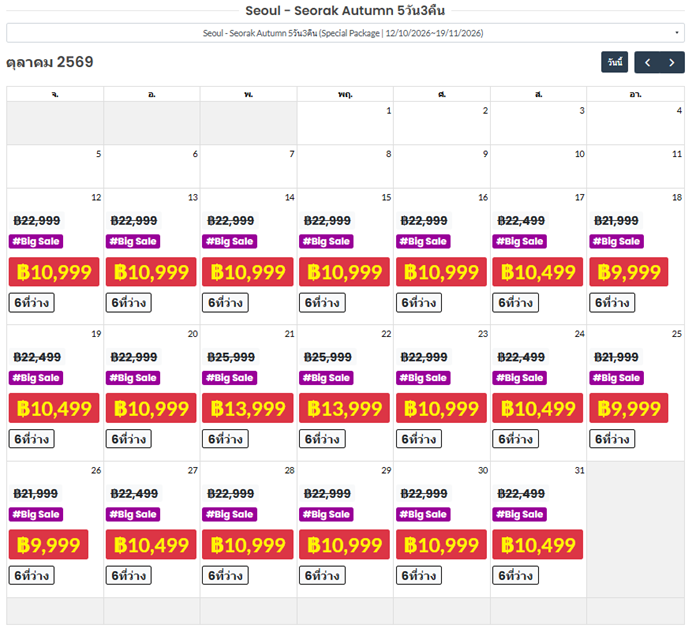Screen dimensions: 692x632
Task: Select the ฿10,999 price on October 30
Action: pyautogui.click(x=441, y=545)
